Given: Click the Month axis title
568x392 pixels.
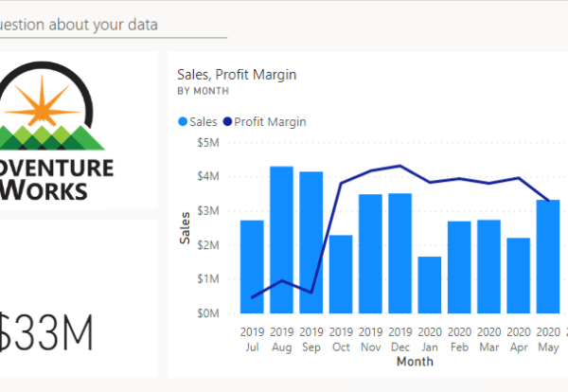Looking at the screenshot, I should coord(415,362).
